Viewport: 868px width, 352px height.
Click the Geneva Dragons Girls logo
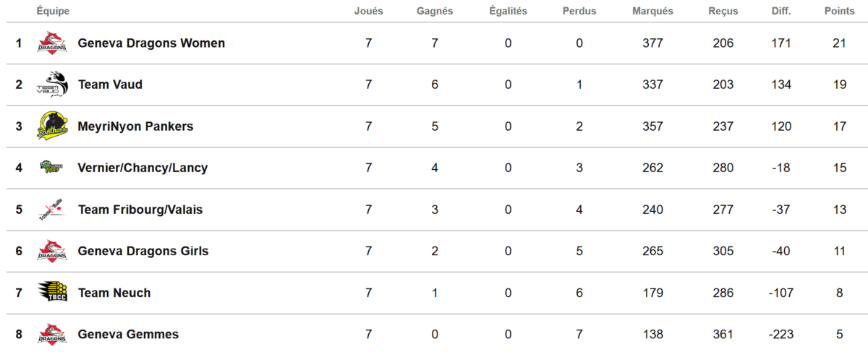click(x=52, y=251)
